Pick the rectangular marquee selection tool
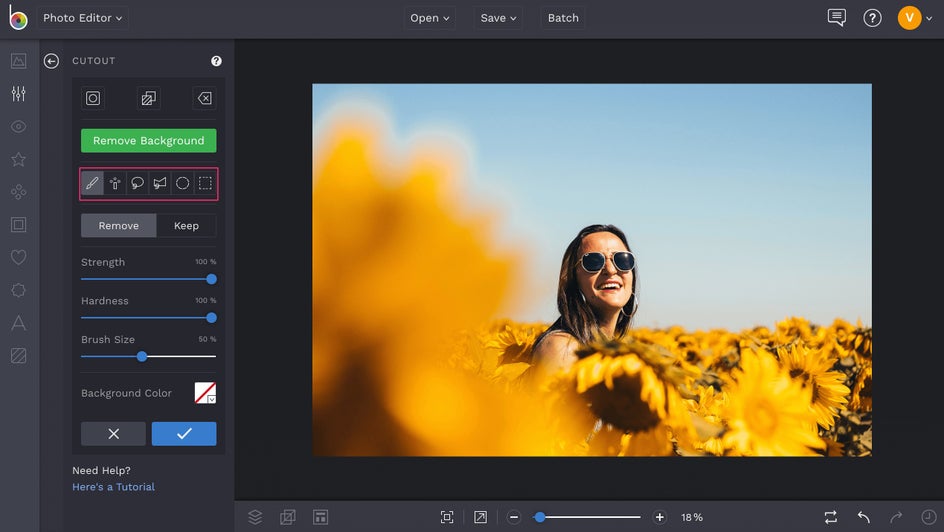Viewport: 944px width, 532px height. (x=205, y=184)
